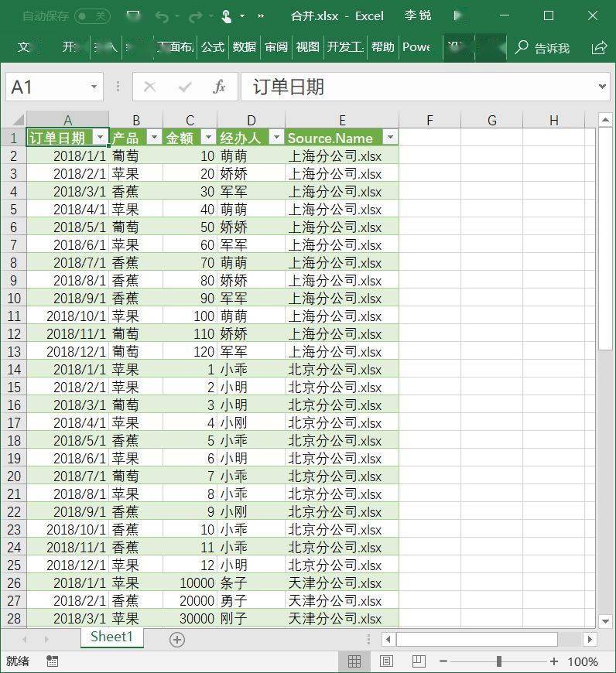Switch to Normal view
616x673 pixels.
click(x=354, y=661)
